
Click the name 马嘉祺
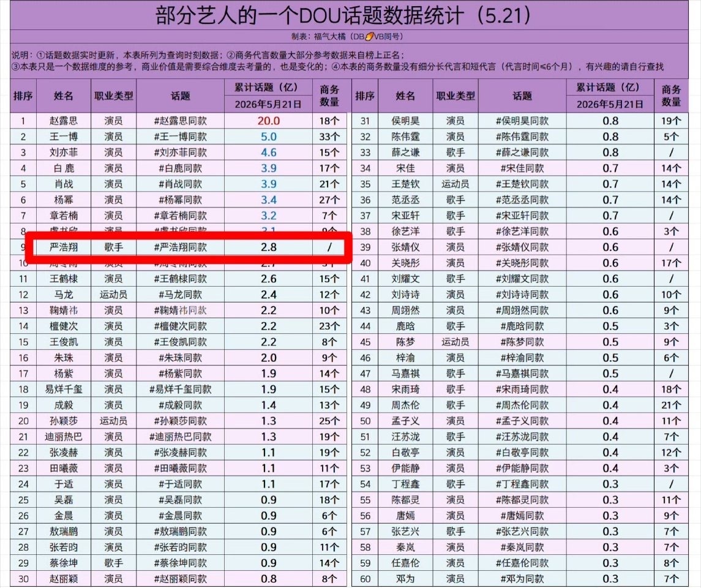click(405, 374)
